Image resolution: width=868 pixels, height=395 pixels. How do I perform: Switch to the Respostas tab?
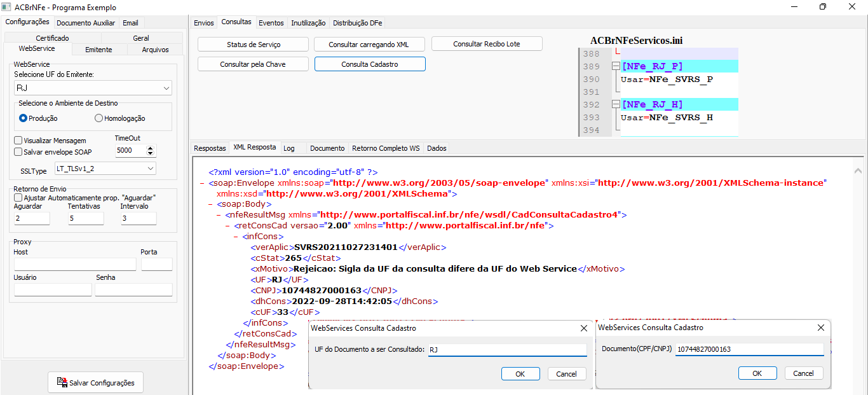pos(210,148)
